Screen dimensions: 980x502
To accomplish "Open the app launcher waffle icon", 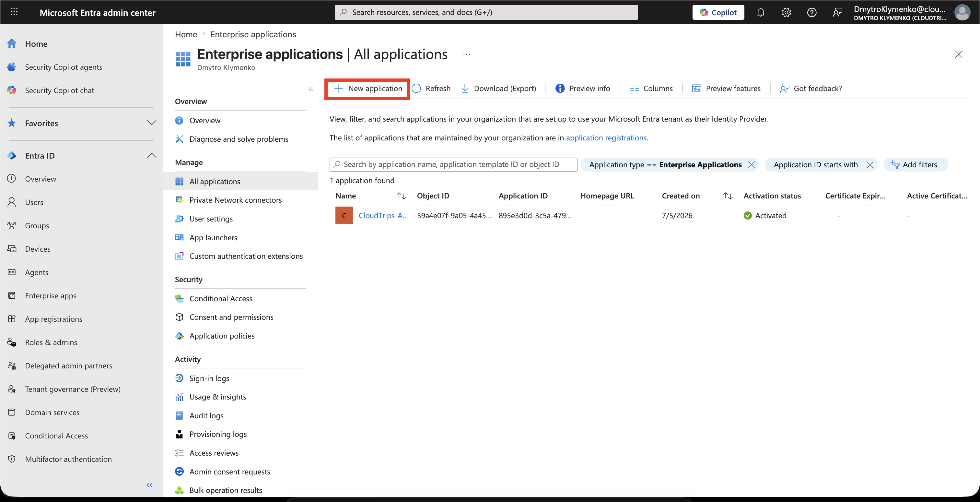I will click(14, 12).
